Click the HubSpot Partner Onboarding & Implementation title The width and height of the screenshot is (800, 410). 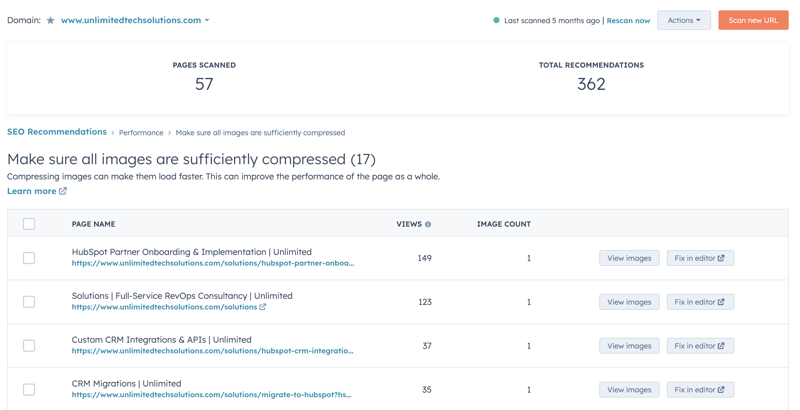(191, 252)
